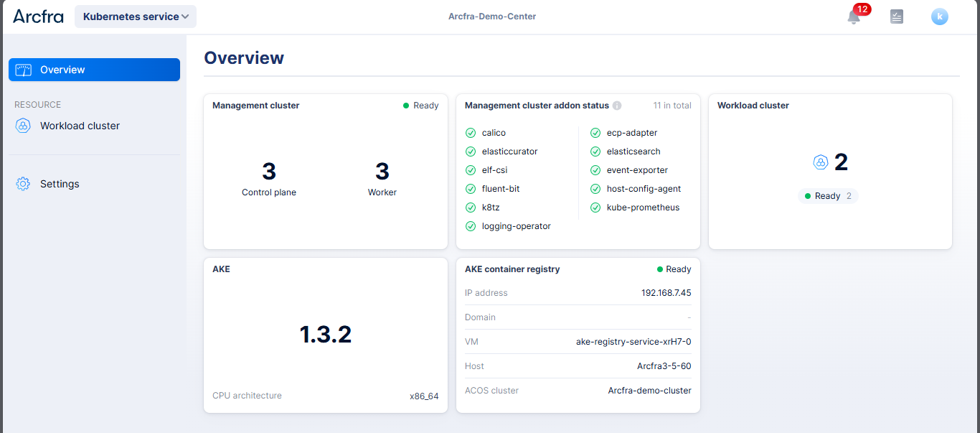Go to Settings in the sidebar
The image size is (980, 433).
(x=60, y=184)
